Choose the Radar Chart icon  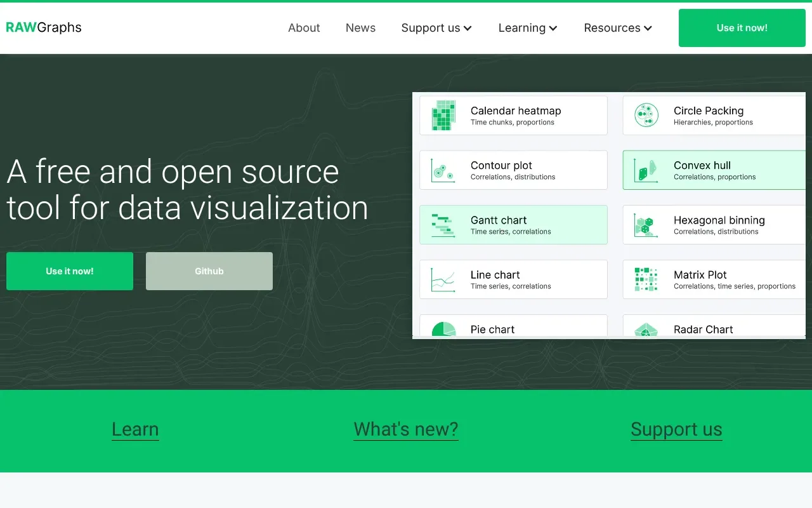pos(646,330)
